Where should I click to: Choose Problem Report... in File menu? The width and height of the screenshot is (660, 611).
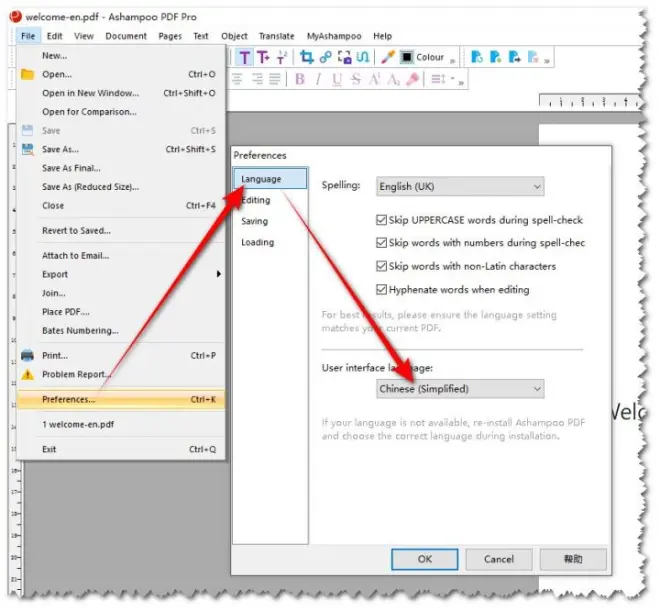click(x=121, y=374)
